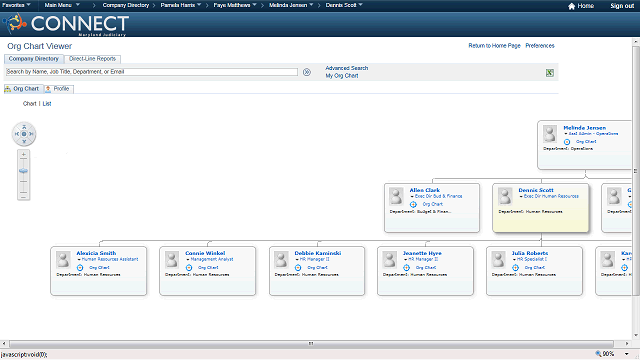
Task: Click Company Directory in breadcrumb
Action: click(x=126, y=5)
